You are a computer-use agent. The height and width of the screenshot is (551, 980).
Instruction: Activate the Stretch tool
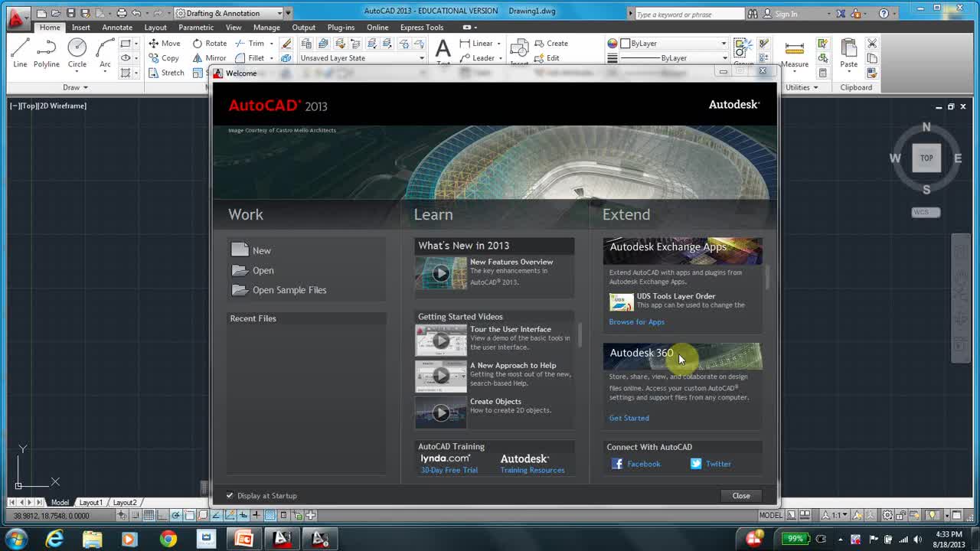click(166, 73)
